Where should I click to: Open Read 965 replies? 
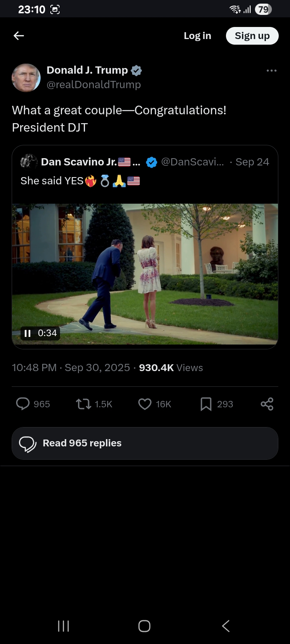(x=145, y=443)
